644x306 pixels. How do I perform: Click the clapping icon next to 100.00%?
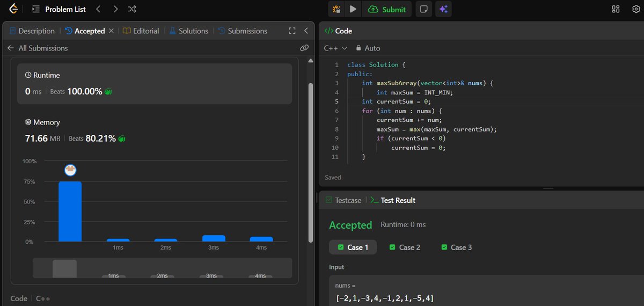coord(108,92)
